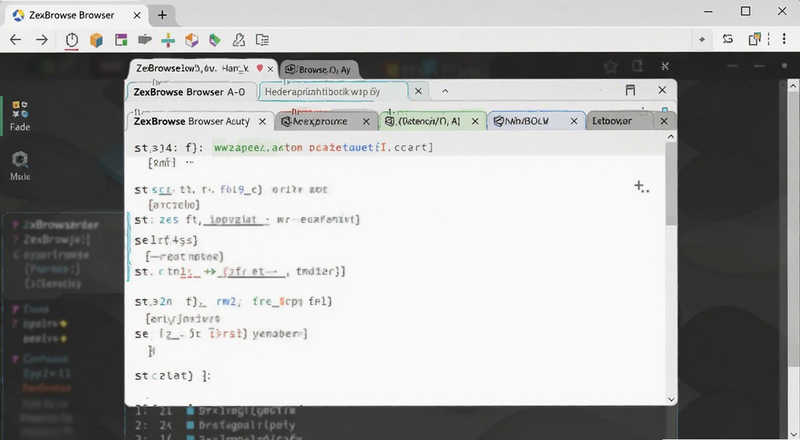
Task: Click the editor scrollbar up arrow
Action: pyautogui.click(x=671, y=137)
